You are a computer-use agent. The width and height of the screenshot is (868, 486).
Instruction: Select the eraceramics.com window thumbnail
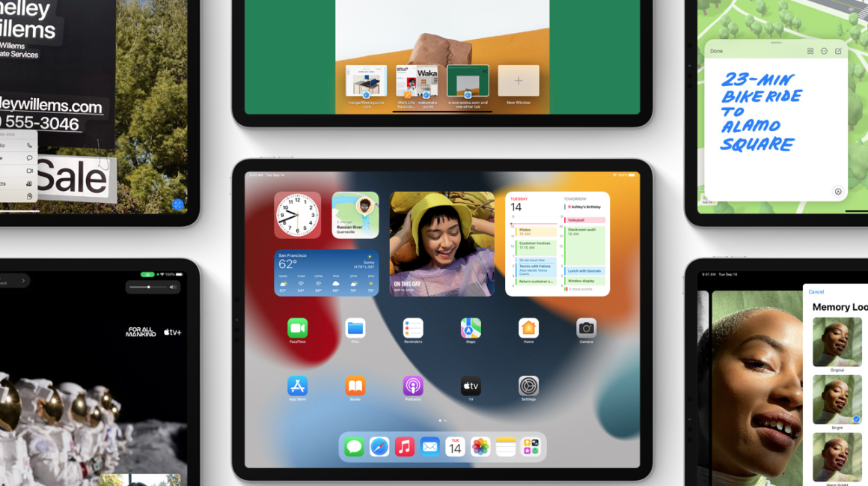(468, 82)
